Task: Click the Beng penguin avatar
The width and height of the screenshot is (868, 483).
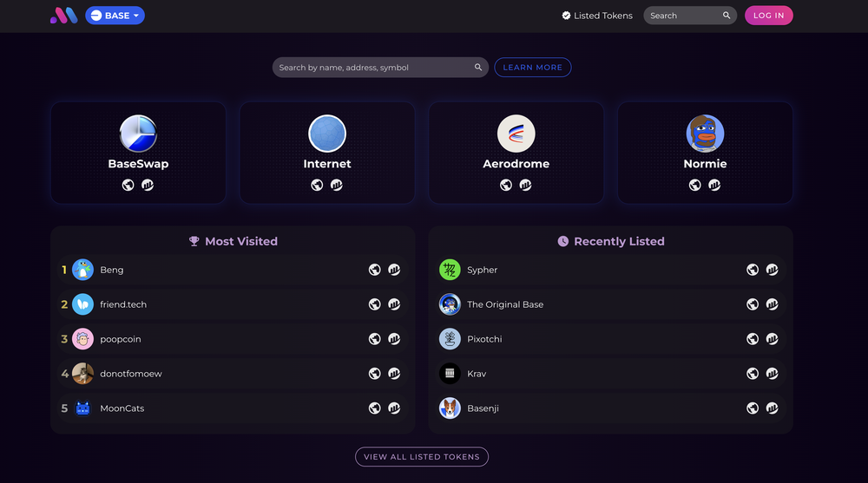Action: point(83,270)
